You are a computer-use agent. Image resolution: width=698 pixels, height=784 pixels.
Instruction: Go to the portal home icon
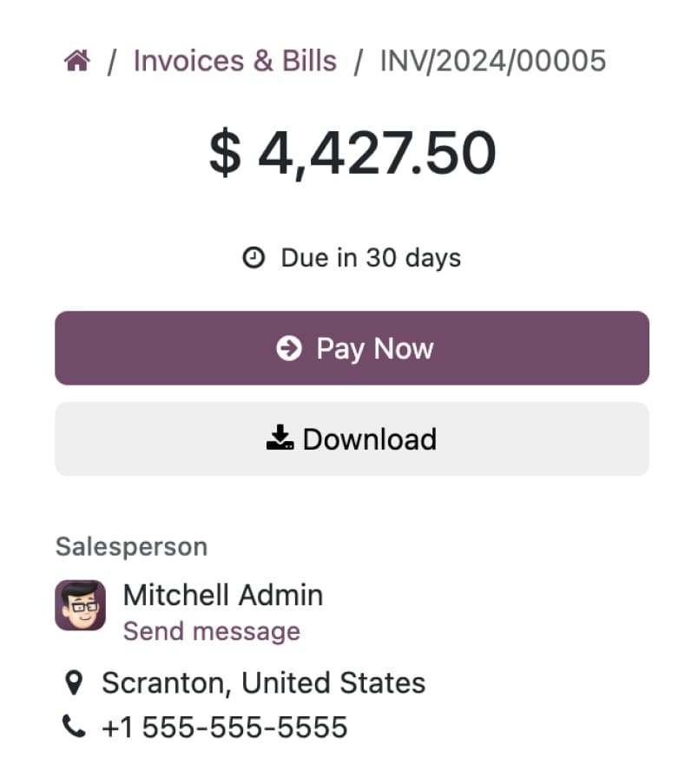coord(77,61)
